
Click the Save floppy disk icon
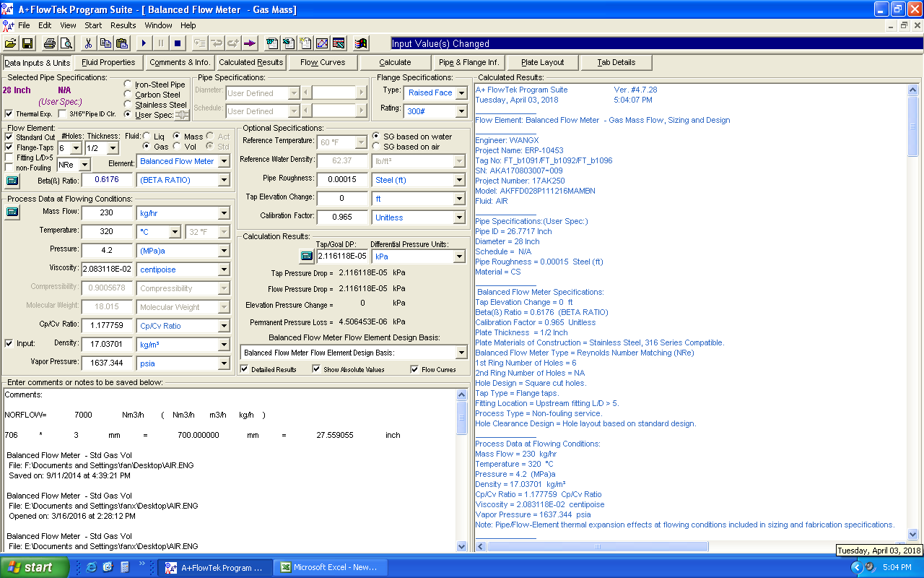click(x=27, y=43)
